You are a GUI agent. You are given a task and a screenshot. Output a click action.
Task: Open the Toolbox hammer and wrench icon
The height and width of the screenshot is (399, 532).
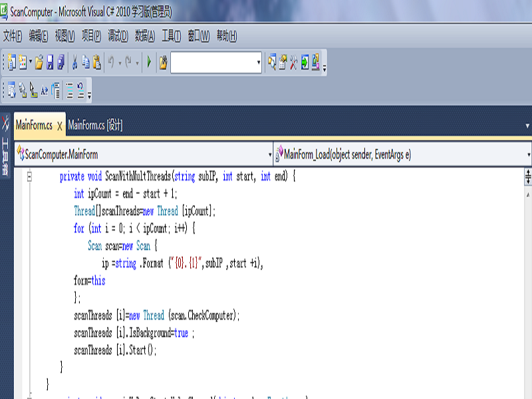pyautogui.click(x=294, y=63)
